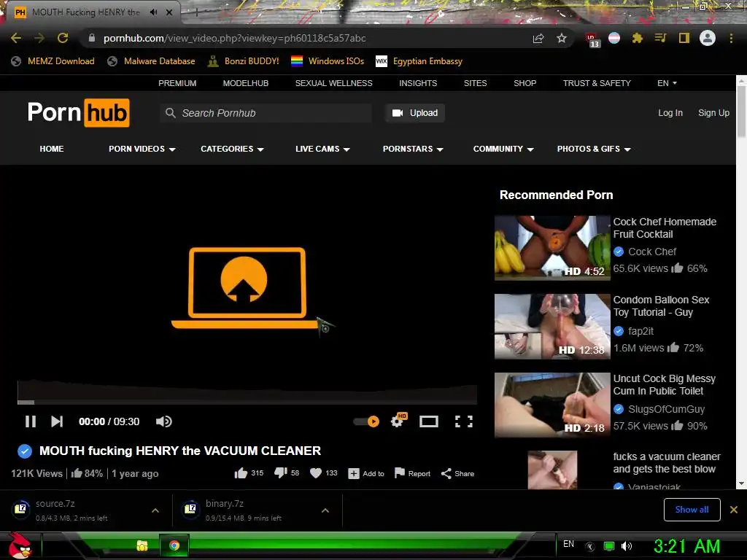Open the Share options below the video
The height and width of the screenshot is (560, 747).
tap(457, 473)
